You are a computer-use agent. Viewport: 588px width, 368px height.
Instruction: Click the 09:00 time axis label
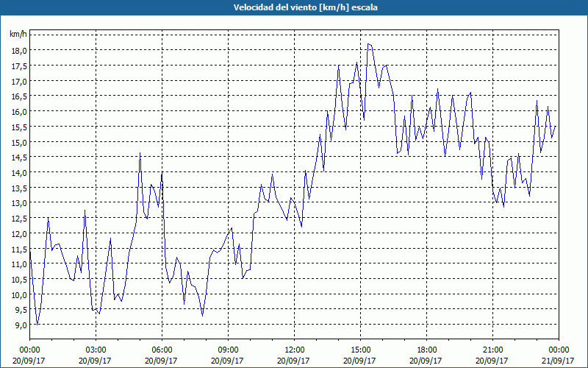click(x=228, y=350)
